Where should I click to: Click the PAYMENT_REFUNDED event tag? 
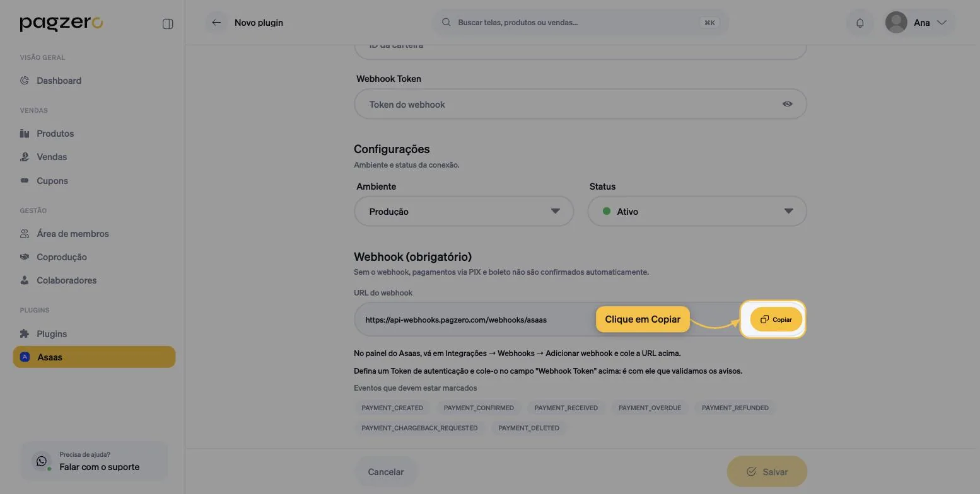(x=735, y=408)
